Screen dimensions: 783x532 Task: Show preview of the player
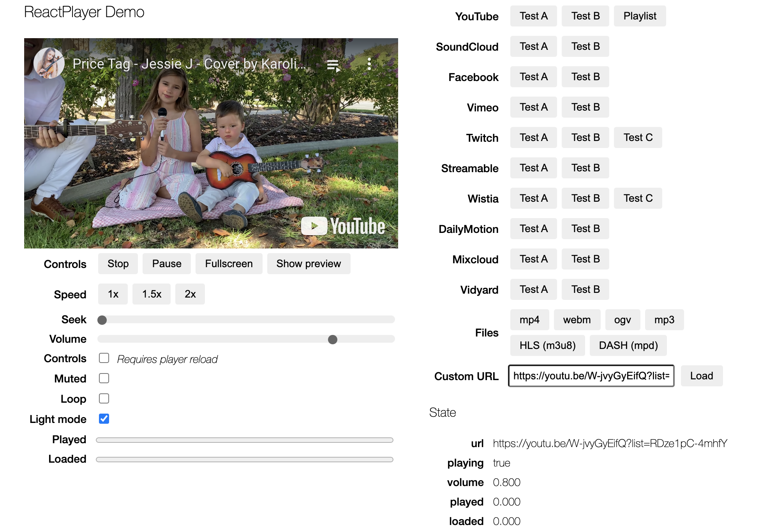coord(309,264)
